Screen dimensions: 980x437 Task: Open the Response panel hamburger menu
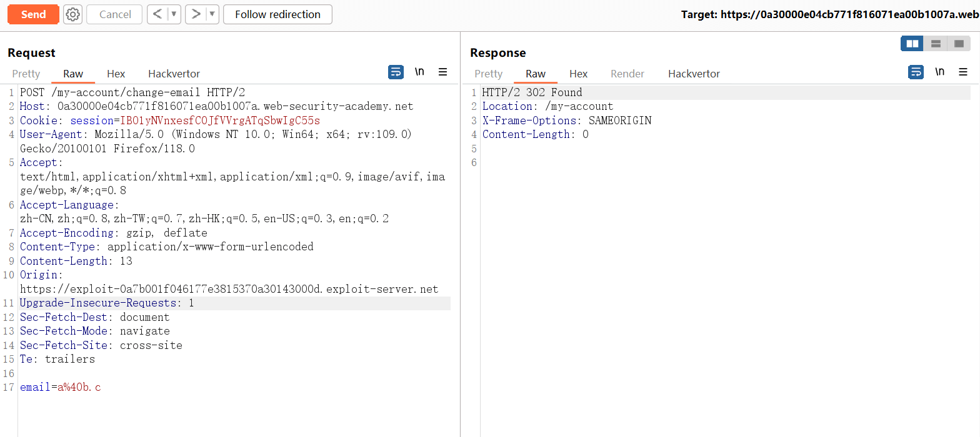click(x=962, y=72)
